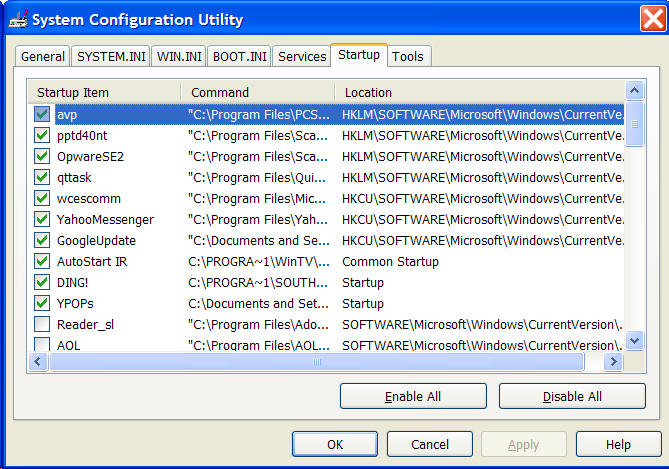
Task: Select the wcescomm item name
Action: [x=89, y=198]
